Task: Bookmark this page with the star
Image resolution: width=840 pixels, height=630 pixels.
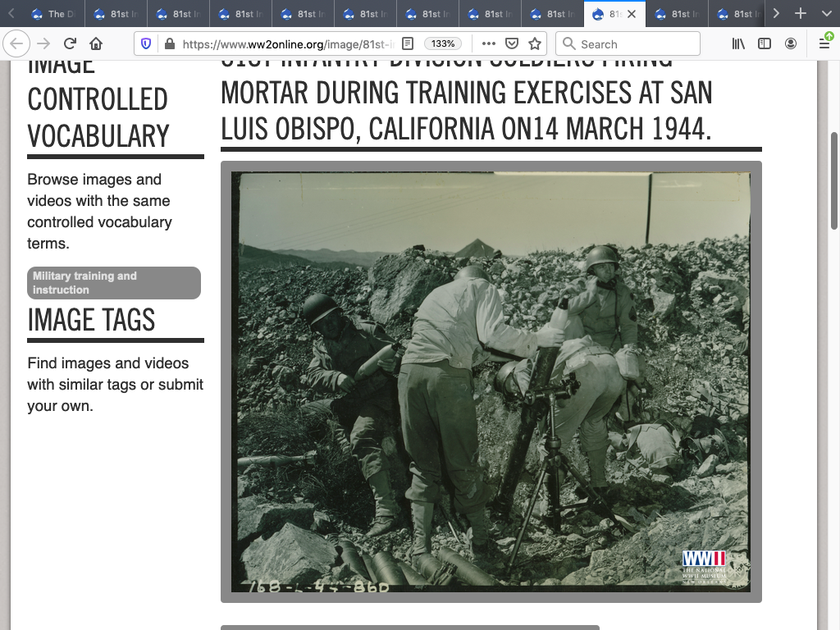Action: click(x=534, y=43)
